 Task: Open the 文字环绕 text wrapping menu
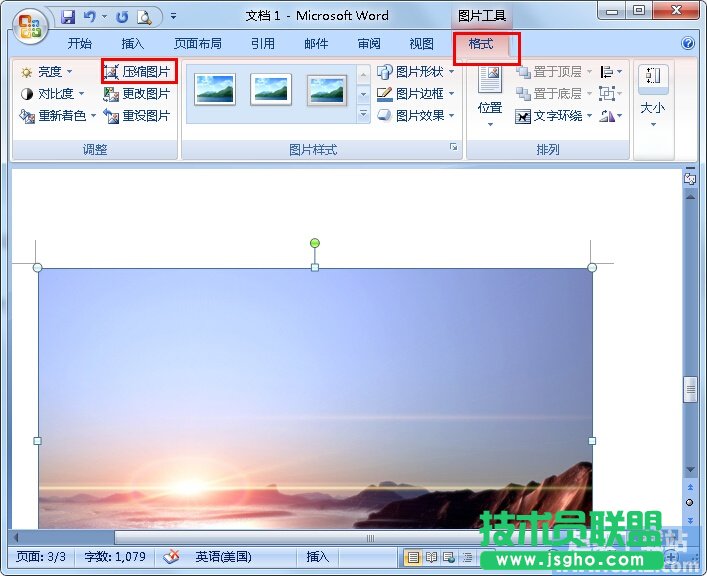(x=554, y=116)
